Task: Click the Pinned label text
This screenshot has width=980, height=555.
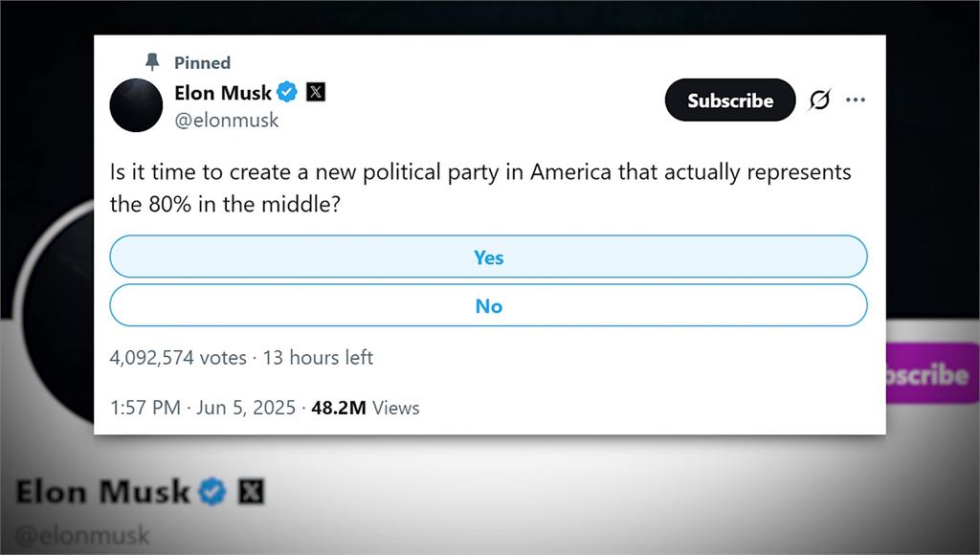Action: 202,62
